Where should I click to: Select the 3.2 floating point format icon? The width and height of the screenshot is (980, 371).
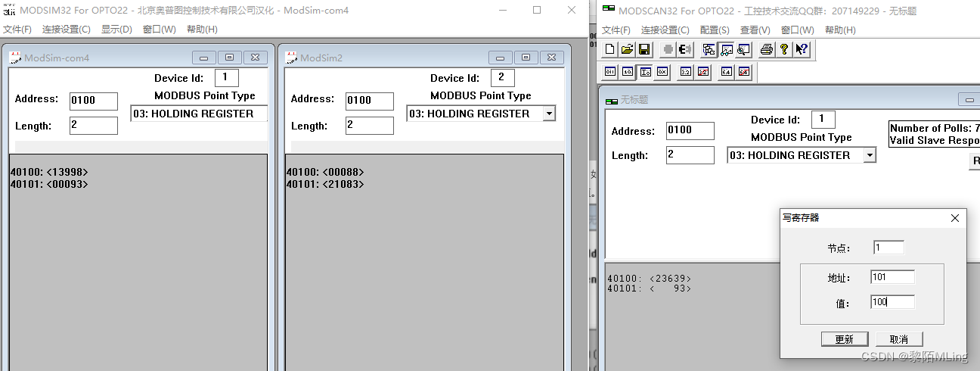coord(686,72)
